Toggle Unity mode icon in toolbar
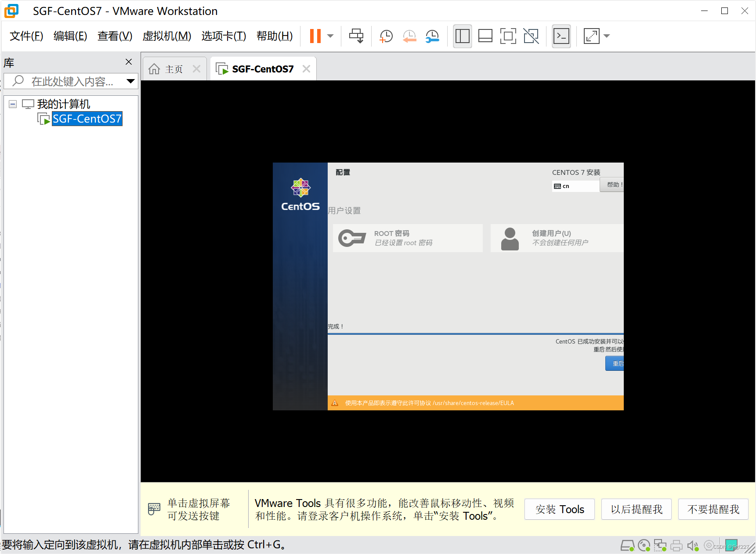The height and width of the screenshot is (554, 756). point(531,36)
